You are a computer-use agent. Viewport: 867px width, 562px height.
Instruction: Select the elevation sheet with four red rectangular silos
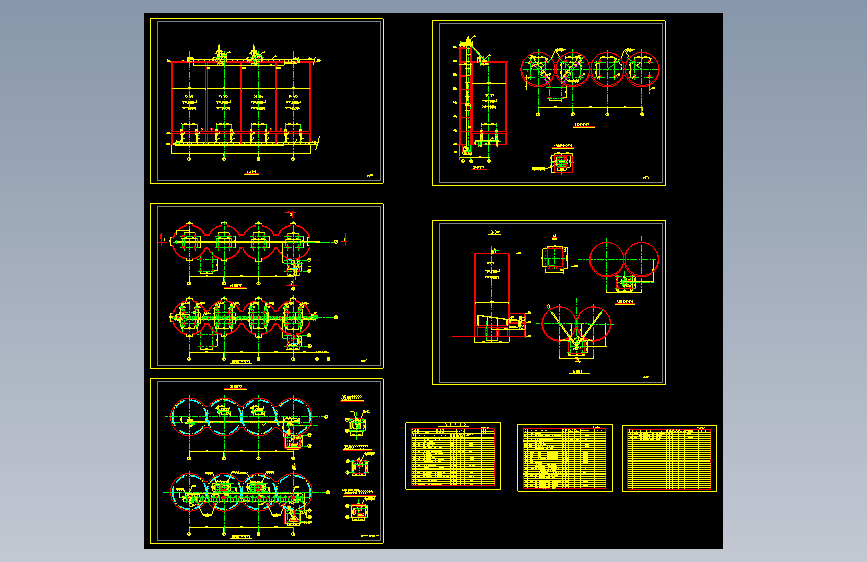coord(267,101)
